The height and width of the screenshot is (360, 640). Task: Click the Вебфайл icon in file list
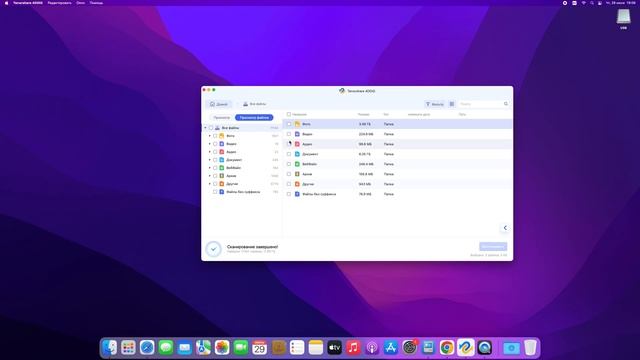(x=298, y=164)
